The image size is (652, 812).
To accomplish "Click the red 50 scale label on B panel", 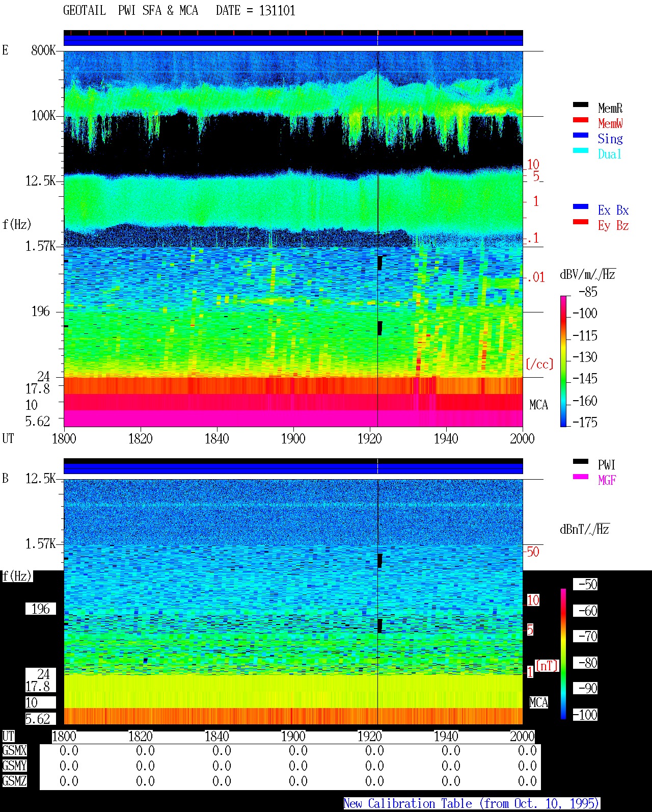I will (533, 552).
